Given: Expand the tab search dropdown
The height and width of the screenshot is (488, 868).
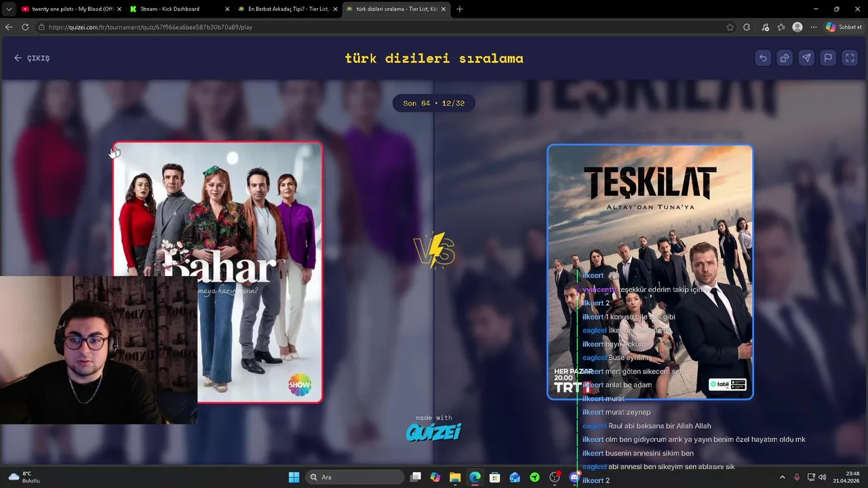Looking at the screenshot, I should [x=8, y=9].
